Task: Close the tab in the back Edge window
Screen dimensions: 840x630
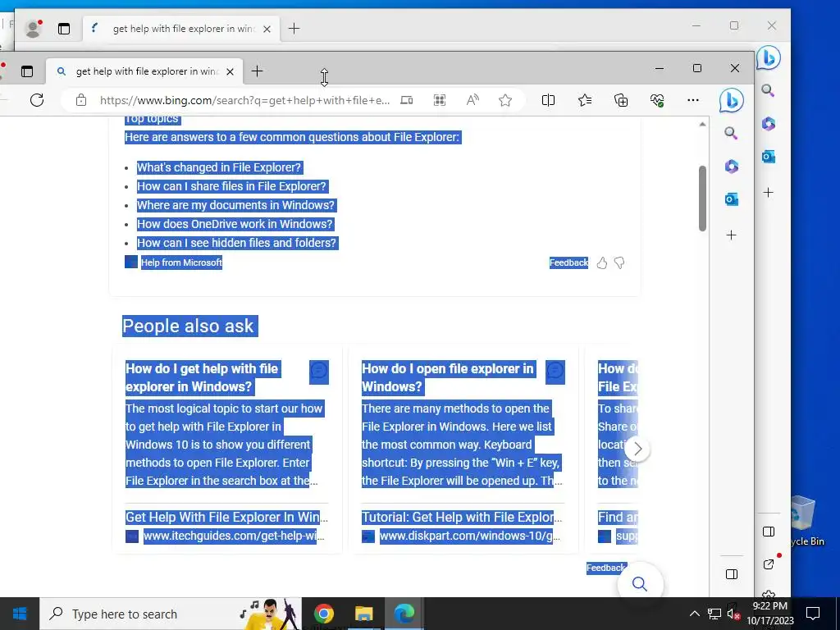Action: [267, 29]
